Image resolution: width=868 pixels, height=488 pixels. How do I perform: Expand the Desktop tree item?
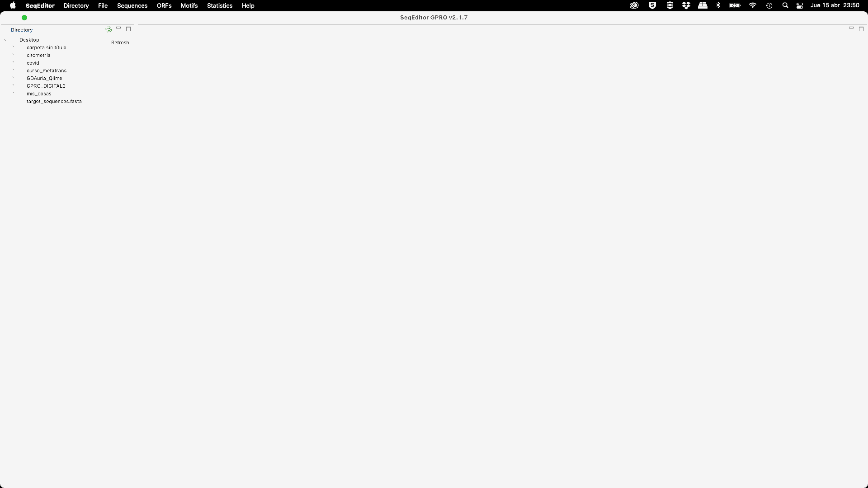(5, 39)
